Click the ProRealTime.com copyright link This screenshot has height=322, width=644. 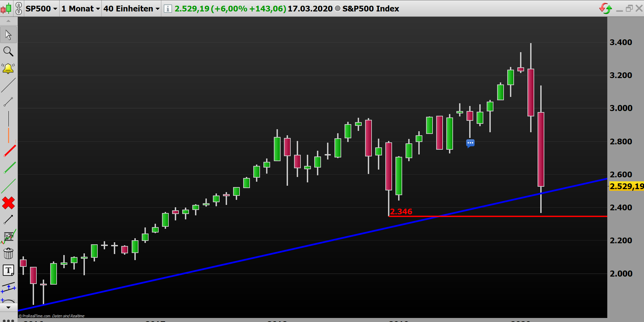(x=34, y=316)
